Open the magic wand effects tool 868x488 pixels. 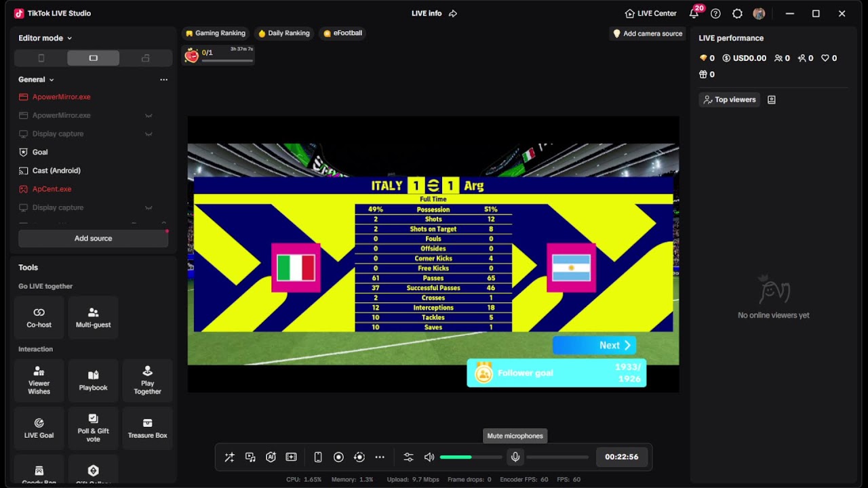230,457
